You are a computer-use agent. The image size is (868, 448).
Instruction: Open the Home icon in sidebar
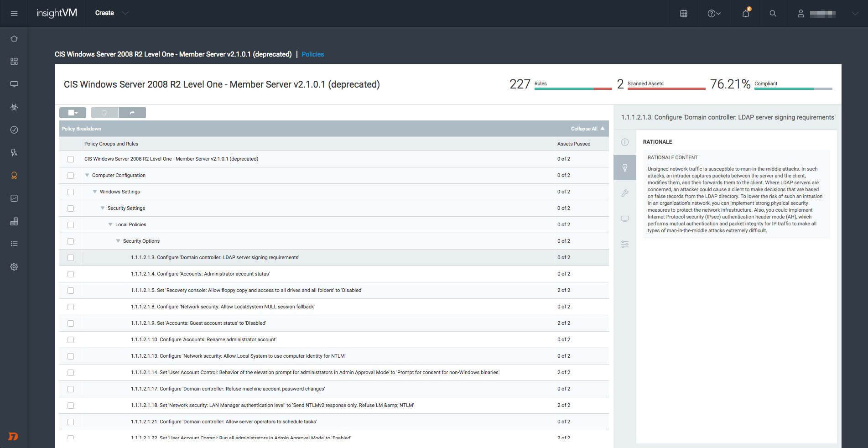coord(14,39)
